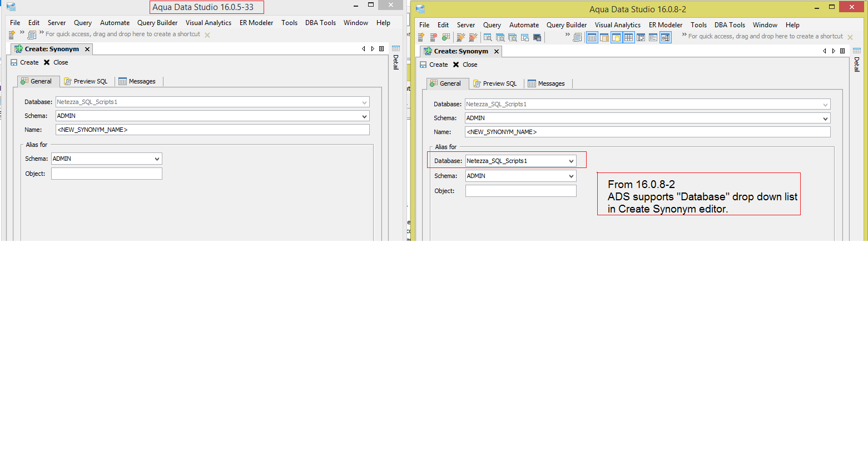Dismiss the shortcut hint in the 16.0.8-2 window
This screenshot has width=868, height=474.
point(850,37)
